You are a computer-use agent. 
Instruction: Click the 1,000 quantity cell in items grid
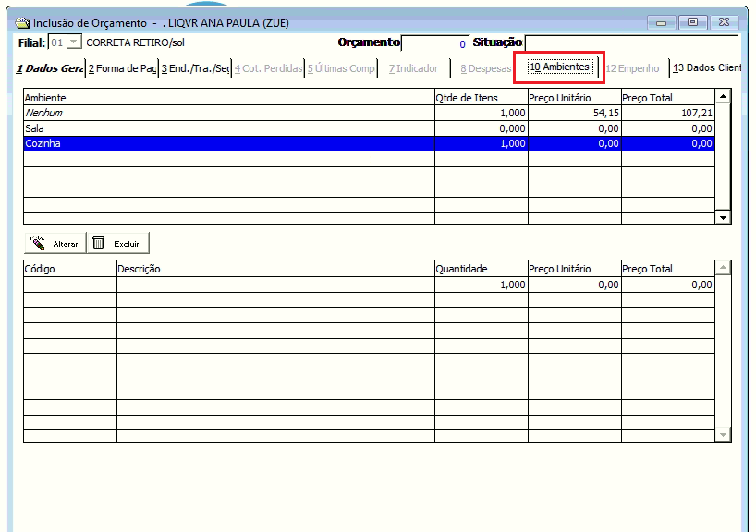(x=482, y=284)
